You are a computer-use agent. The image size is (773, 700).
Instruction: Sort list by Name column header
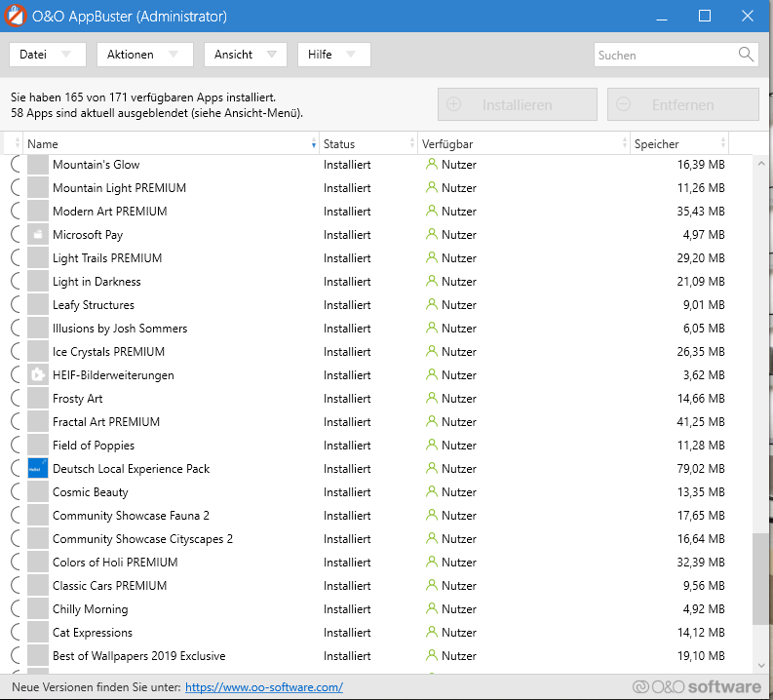[171, 144]
